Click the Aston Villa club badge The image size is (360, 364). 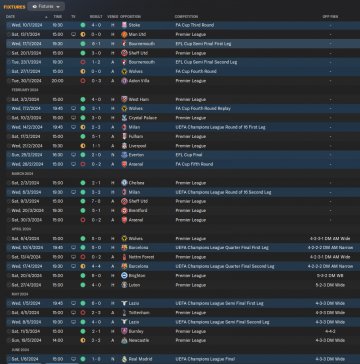tap(124, 81)
